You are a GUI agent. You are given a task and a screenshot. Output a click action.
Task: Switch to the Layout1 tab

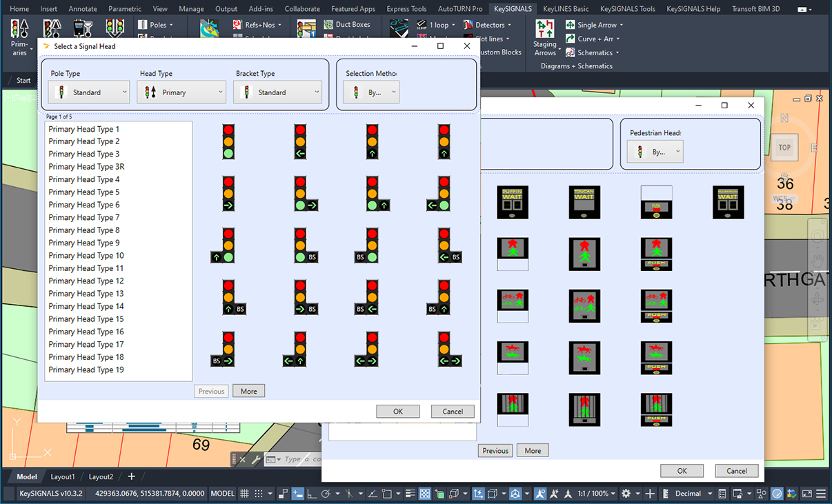63,476
